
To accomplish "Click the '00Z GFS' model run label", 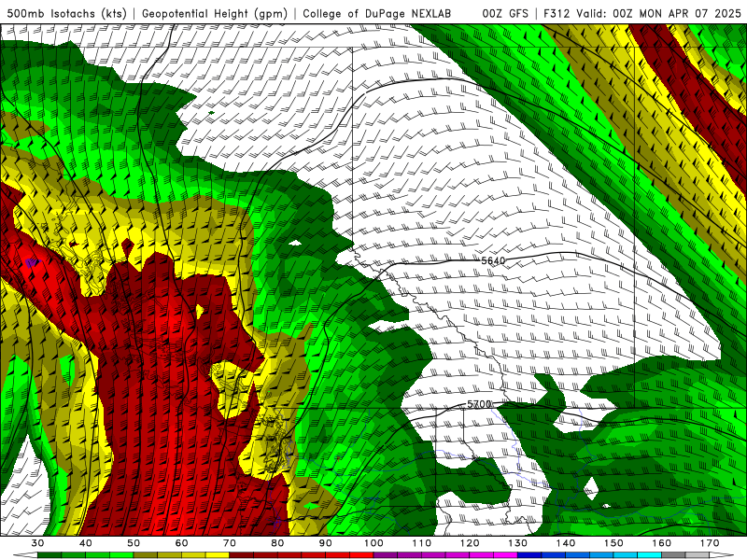I will (505, 14).
